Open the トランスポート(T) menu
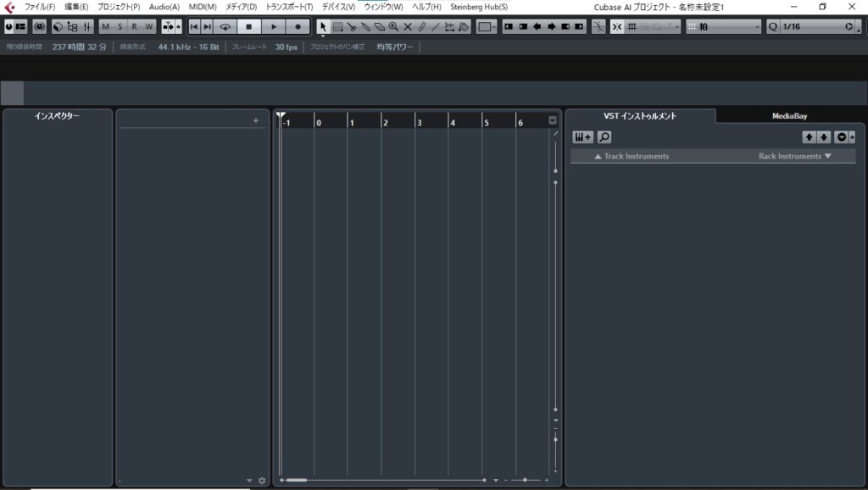 pos(289,7)
